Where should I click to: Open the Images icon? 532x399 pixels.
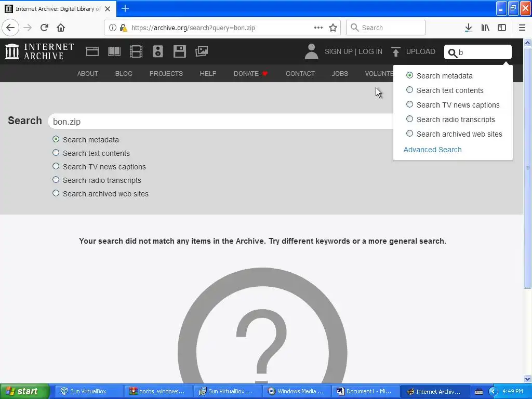click(x=202, y=51)
